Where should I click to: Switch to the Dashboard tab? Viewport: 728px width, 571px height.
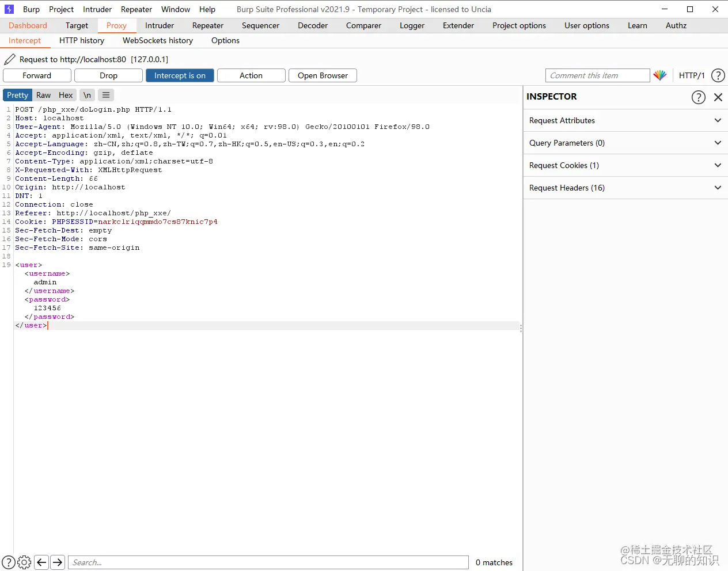coord(28,25)
